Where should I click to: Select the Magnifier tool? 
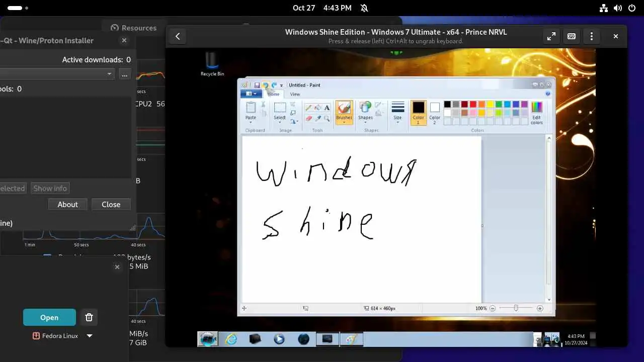pyautogui.click(x=327, y=118)
